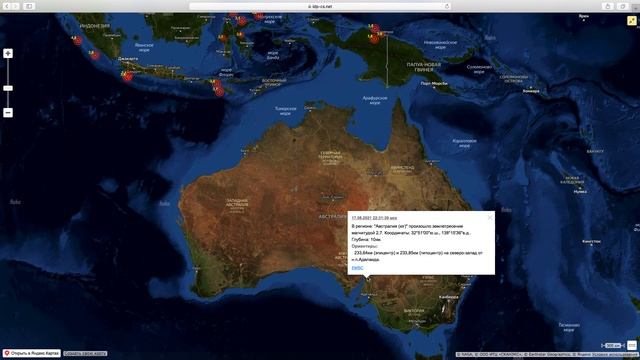
Task: Click 'Создать свою карту' button
Action: point(85,353)
